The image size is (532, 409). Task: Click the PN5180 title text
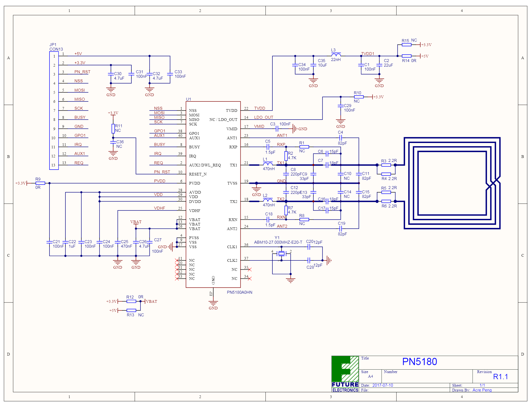click(x=419, y=362)
